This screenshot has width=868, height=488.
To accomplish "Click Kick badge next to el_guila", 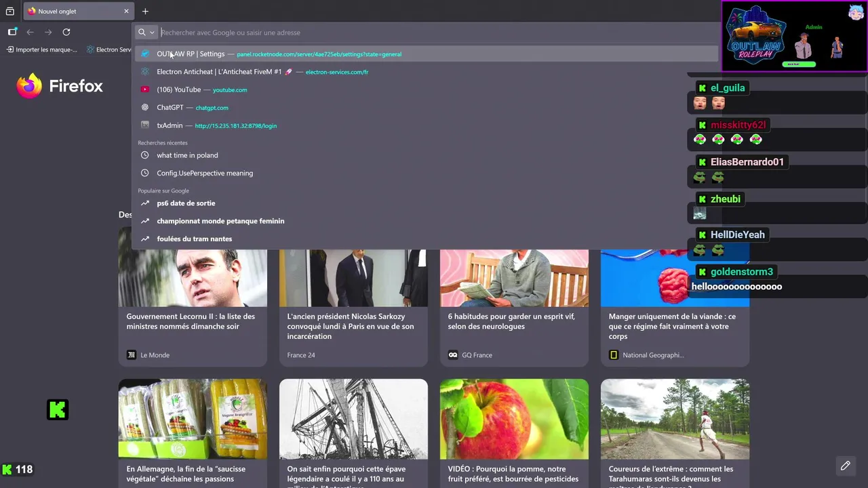I will click(703, 88).
